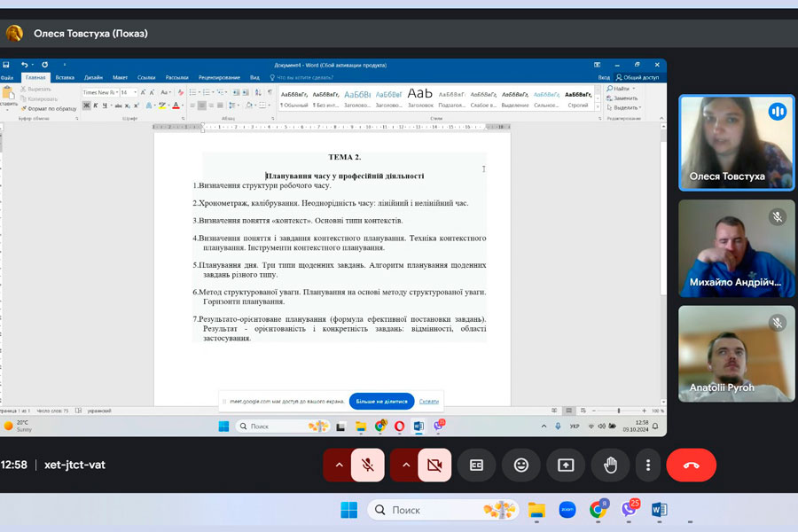This screenshot has width=798, height=532.
Task: Select Anatolii Pyroh participant video tile
Action: pos(736,353)
